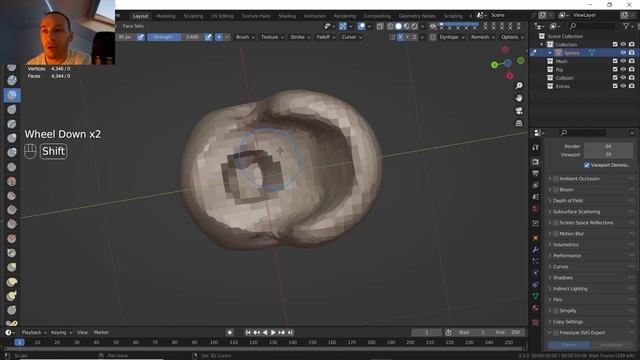Select rendered viewport shading mode

pyautogui.click(x=415, y=26)
